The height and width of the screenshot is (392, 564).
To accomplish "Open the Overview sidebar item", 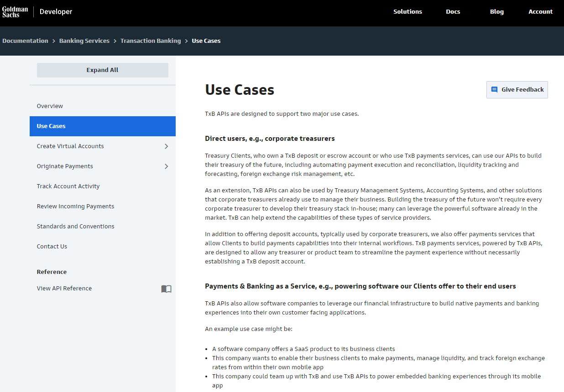I will point(103,106).
